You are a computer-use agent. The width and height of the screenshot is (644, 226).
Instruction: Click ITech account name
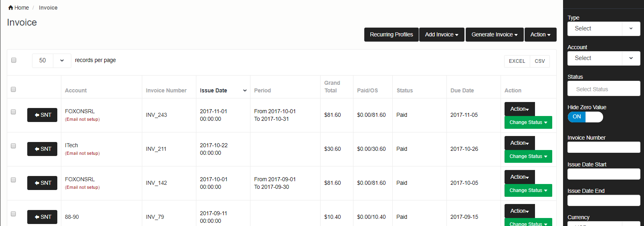[x=71, y=145]
